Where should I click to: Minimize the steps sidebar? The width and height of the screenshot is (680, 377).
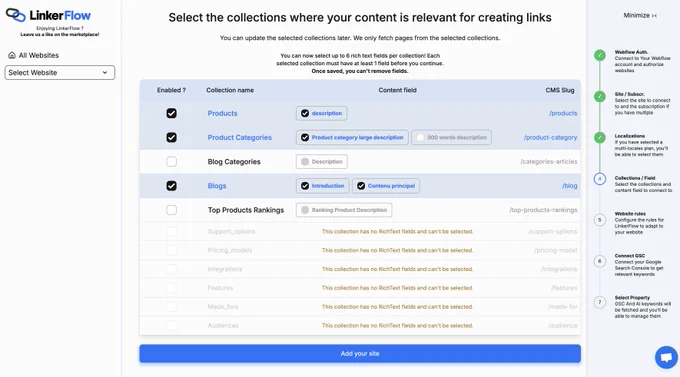coord(640,15)
